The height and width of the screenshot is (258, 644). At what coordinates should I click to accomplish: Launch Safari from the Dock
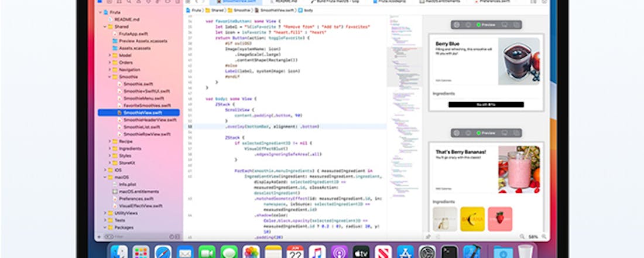pyautogui.click(x=163, y=252)
